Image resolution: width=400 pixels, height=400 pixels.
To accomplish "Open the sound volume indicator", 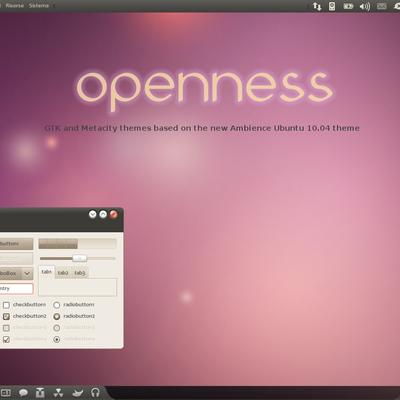I will click(x=365, y=6).
